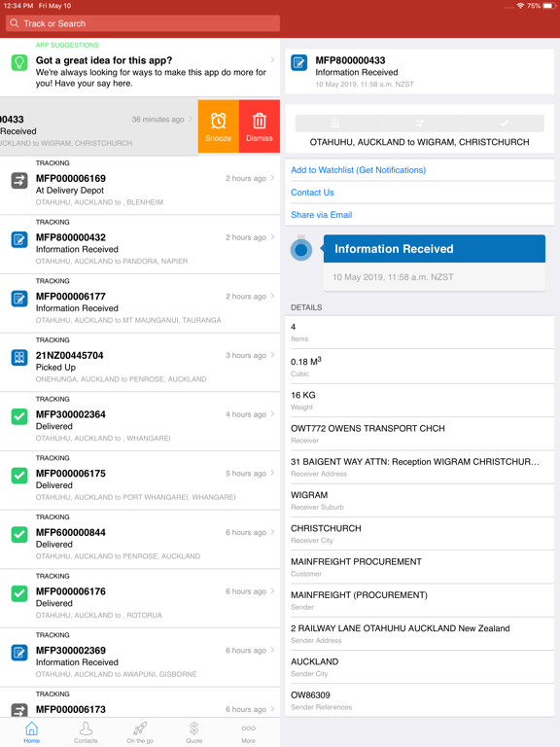Tap the edit note icon for MFP000006177

(x=19, y=299)
